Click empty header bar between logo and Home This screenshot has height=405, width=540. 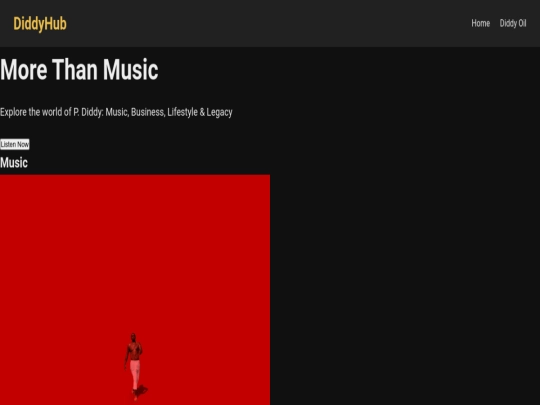coord(269,23)
